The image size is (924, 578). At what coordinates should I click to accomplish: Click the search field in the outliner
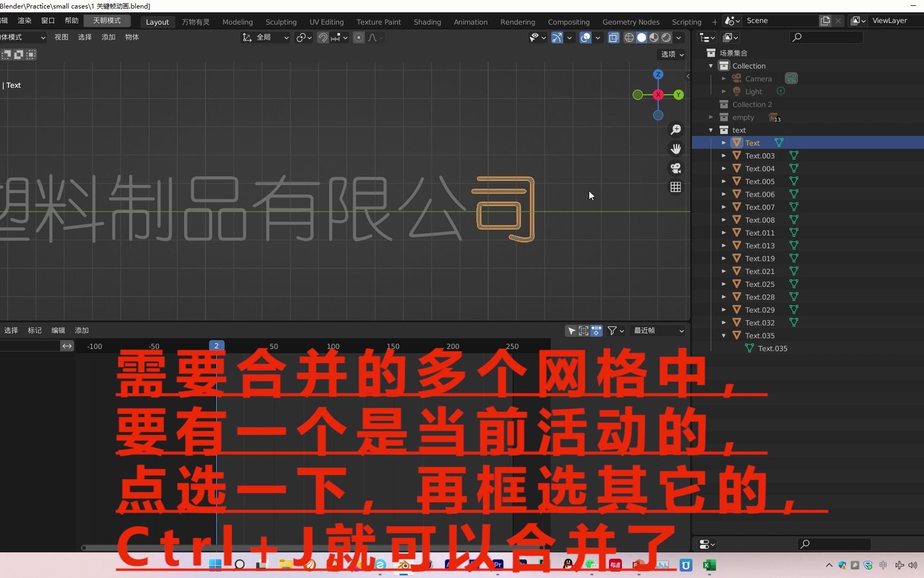click(x=826, y=37)
